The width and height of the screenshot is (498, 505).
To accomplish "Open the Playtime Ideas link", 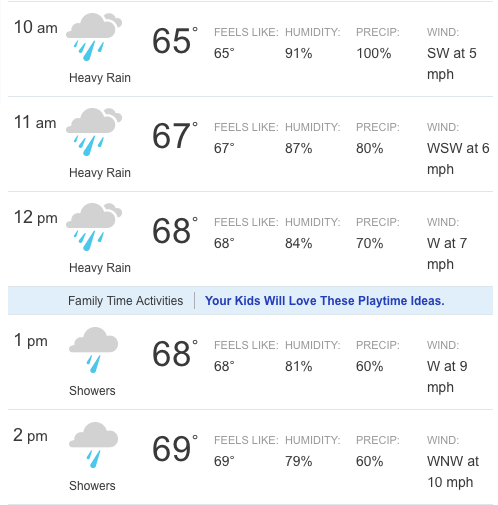I will [x=325, y=301].
